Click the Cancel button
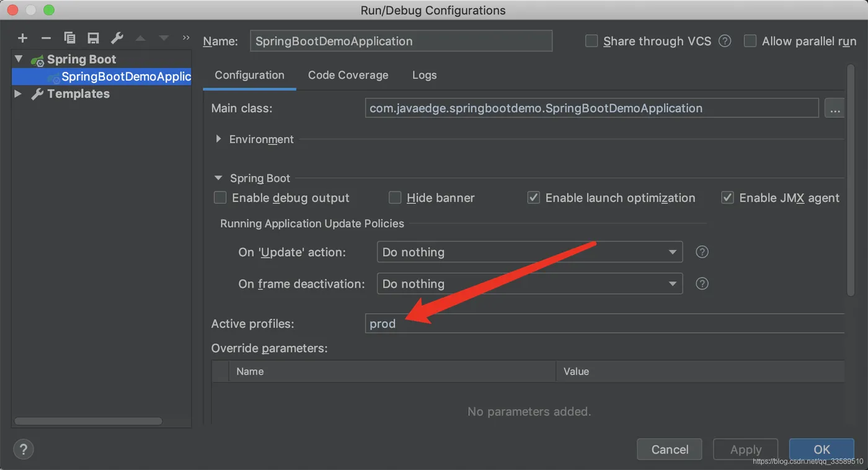Screen dimensions: 868x470 [670, 450]
